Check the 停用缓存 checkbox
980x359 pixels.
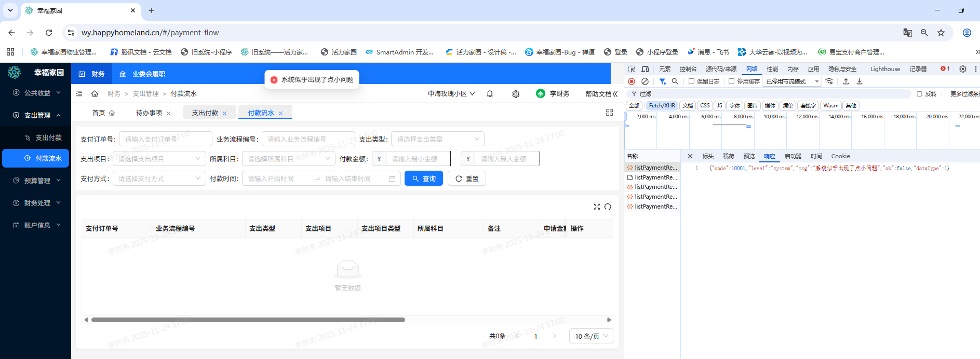pos(731,81)
